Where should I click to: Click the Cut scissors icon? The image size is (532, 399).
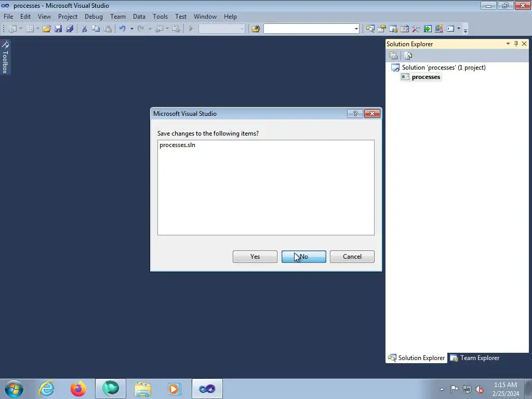tap(85, 29)
